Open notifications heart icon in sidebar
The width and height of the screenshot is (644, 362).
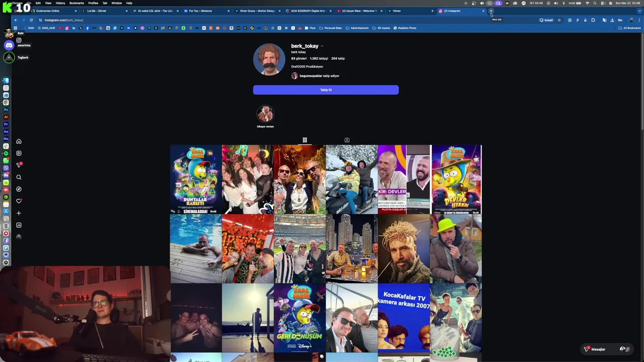click(19, 201)
